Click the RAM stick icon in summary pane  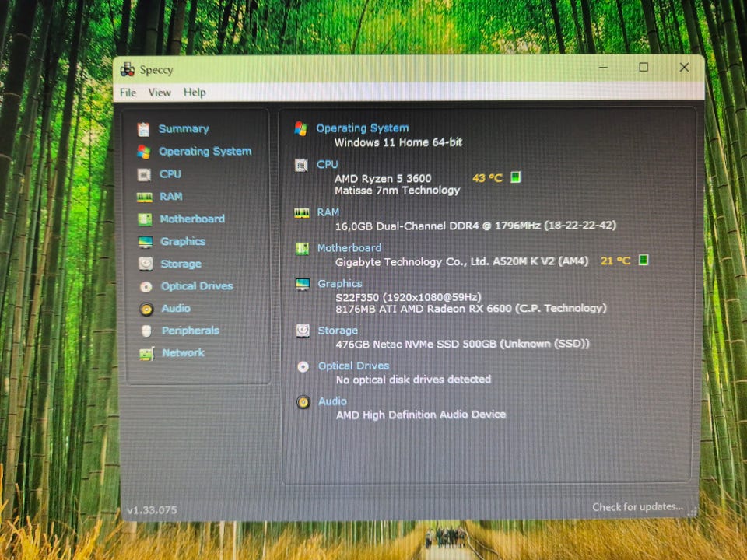(x=302, y=212)
